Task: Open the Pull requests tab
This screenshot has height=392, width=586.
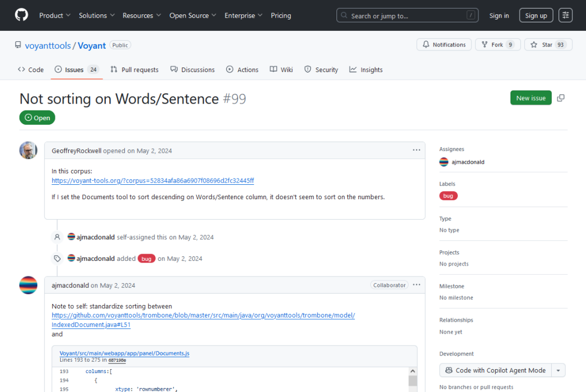Action: pos(134,69)
